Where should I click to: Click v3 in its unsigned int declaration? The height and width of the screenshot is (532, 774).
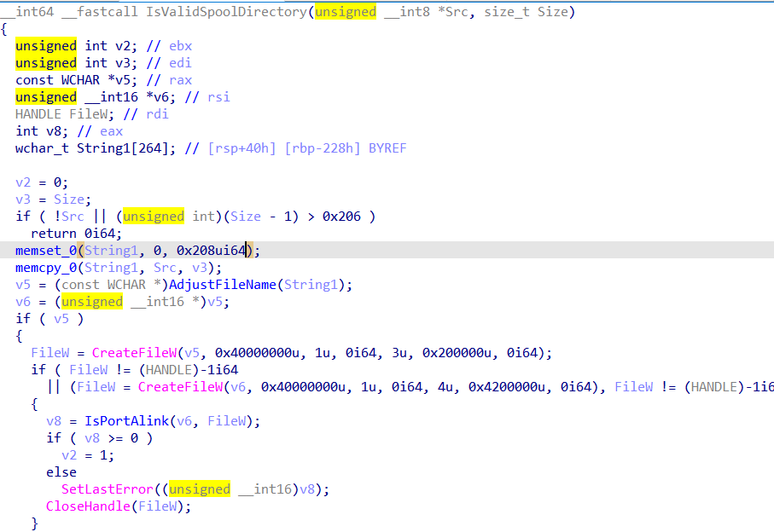[123, 63]
